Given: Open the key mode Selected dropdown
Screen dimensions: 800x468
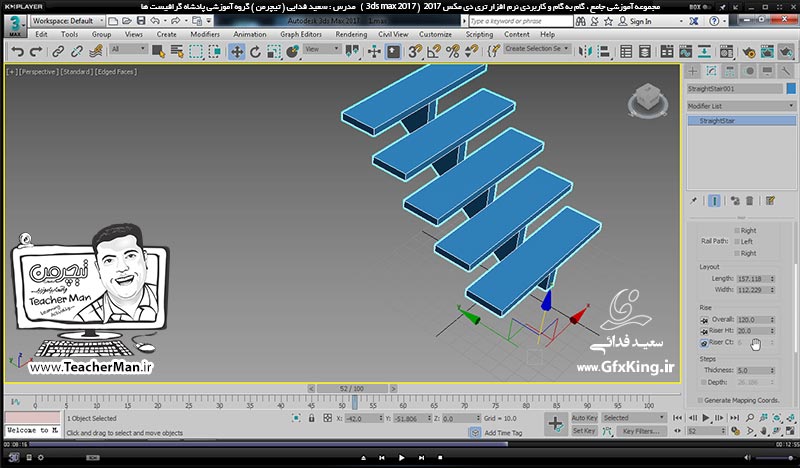Looking at the screenshot, I should click(x=634, y=417).
